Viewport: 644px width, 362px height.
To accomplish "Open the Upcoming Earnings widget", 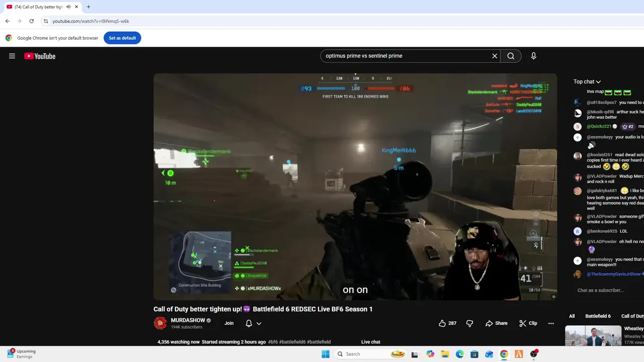I will pos(22,354).
